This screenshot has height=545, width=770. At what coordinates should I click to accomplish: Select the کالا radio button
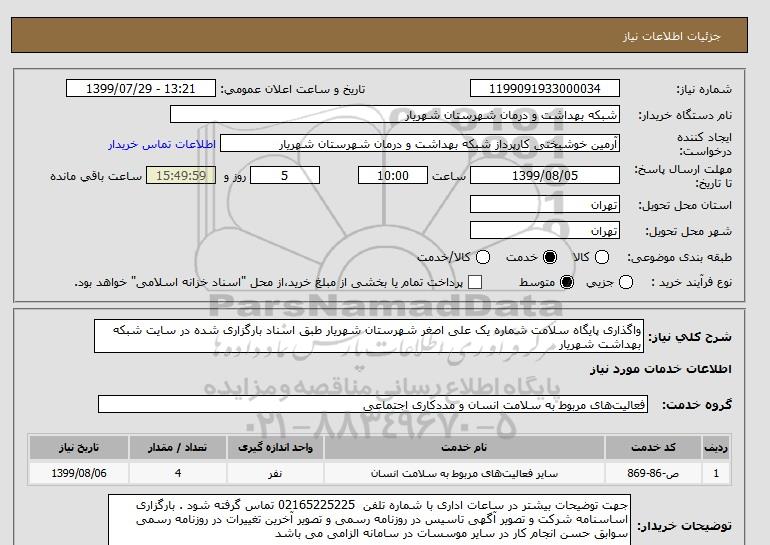point(602,257)
